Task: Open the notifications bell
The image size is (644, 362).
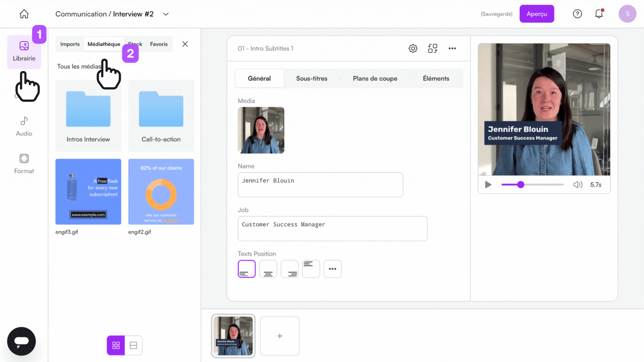Action: [599, 14]
